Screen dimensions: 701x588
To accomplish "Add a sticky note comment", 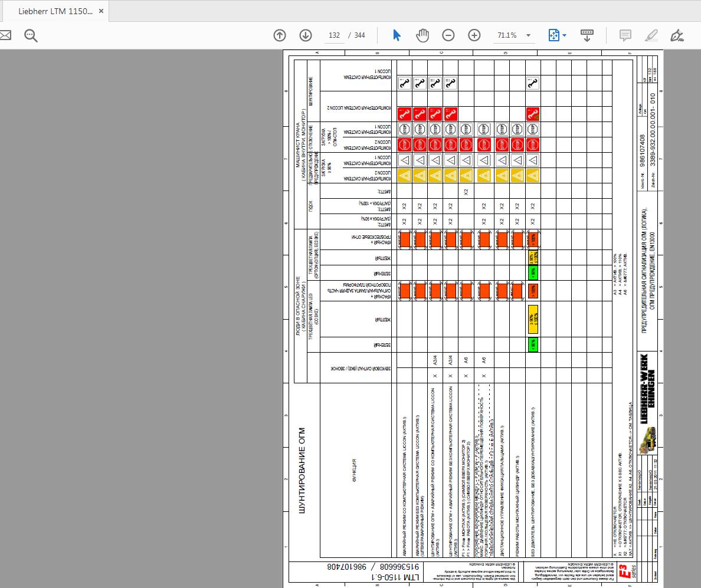I will tap(625, 35).
